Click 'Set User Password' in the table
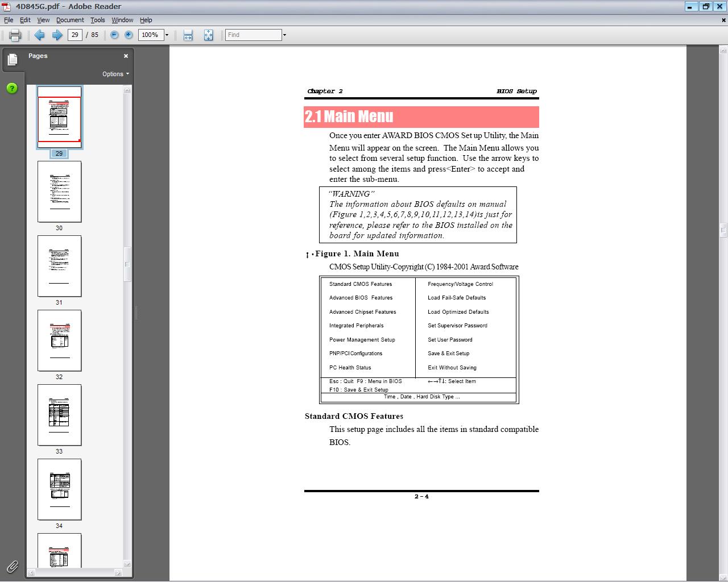Image resolution: width=728 pixels, height=582 pixels. point(450,340)
